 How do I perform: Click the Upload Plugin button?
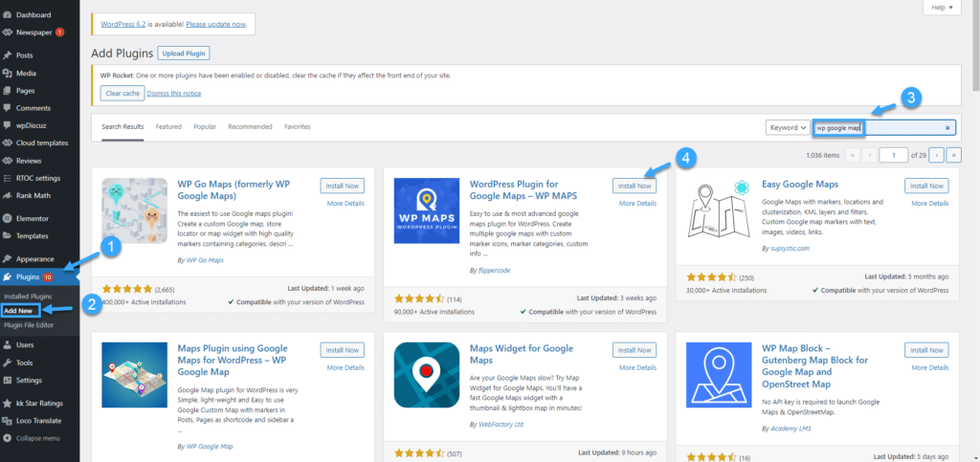[184, 53]
